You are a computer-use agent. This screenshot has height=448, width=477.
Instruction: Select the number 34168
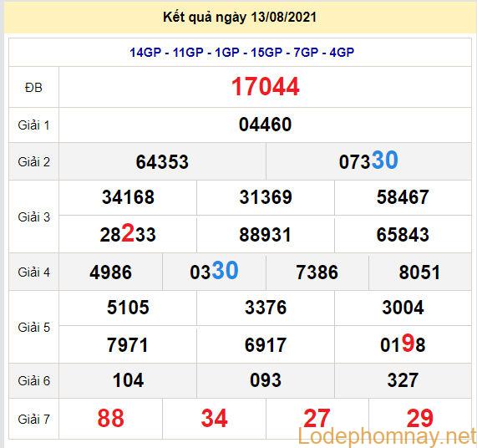pyautogui.click(x=128, y=197)
